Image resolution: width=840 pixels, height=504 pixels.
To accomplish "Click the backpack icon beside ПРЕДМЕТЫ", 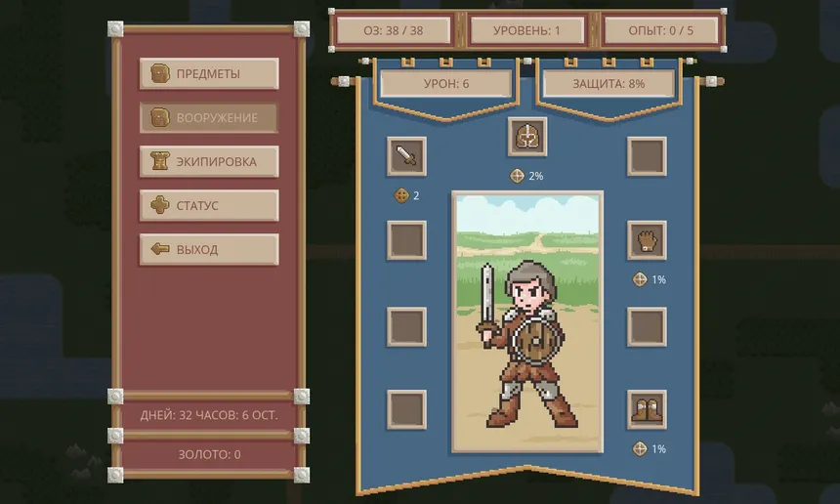I will tap(159, 73).
